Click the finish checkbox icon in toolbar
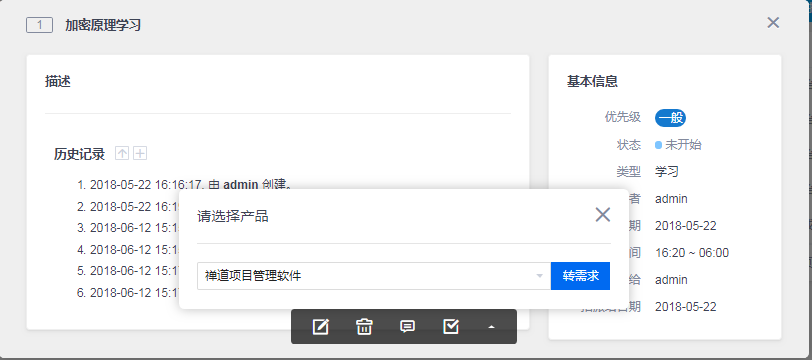Viewport: 812px width, 360px height. [x=451, y=326]
